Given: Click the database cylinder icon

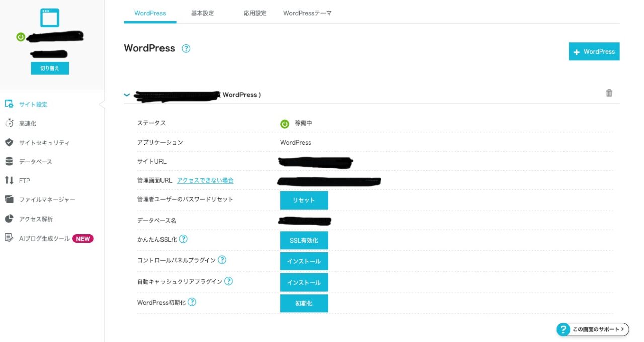Looking at the screenshot, I should [x=9, y=161].
